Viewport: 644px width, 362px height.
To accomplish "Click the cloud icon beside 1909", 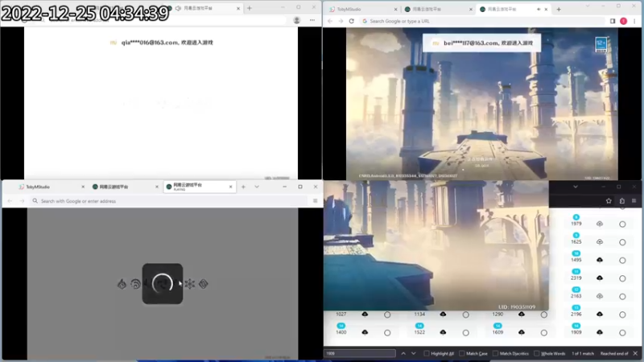I will click(600, 332).
